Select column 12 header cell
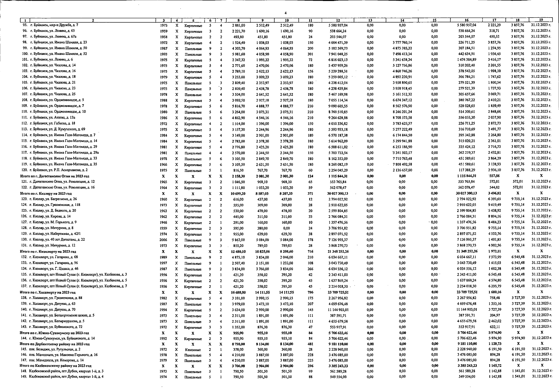 click(x=338, y=20)
